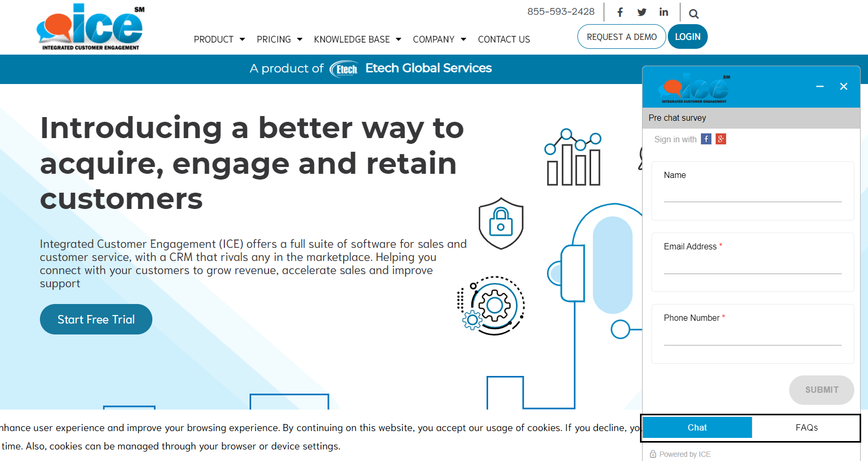This screenshot has height=461, width=868.
Task: Click the Request a Demo button
Action: pyautogui.click(x=622, y=37)
